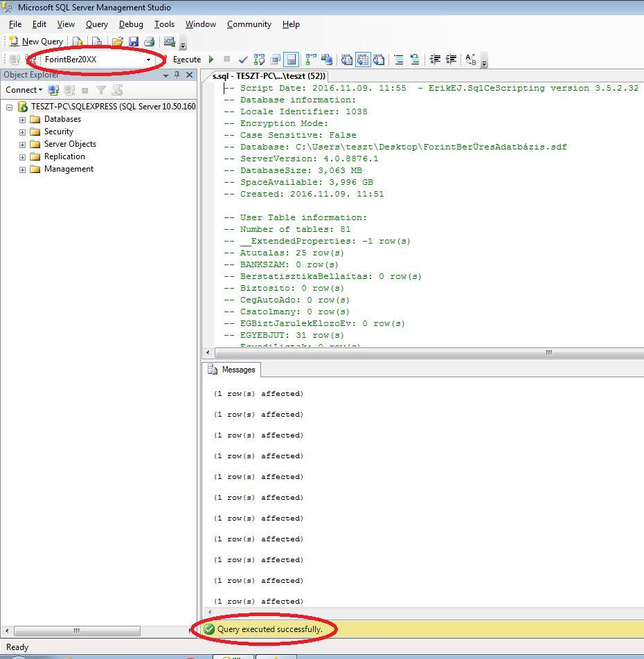Expand the Server Objects folder

pos(22,145)
